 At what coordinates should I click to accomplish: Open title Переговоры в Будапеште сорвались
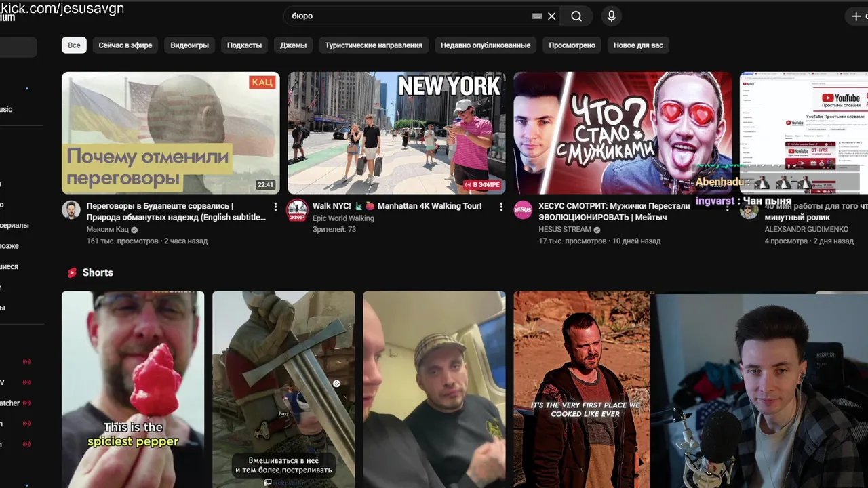[x=176, y=211]
